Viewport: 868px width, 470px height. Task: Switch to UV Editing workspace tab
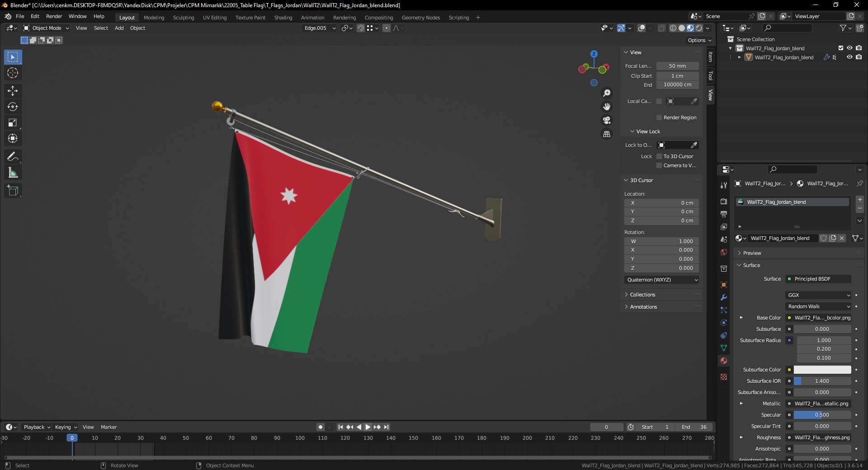(x=215, y=18)
